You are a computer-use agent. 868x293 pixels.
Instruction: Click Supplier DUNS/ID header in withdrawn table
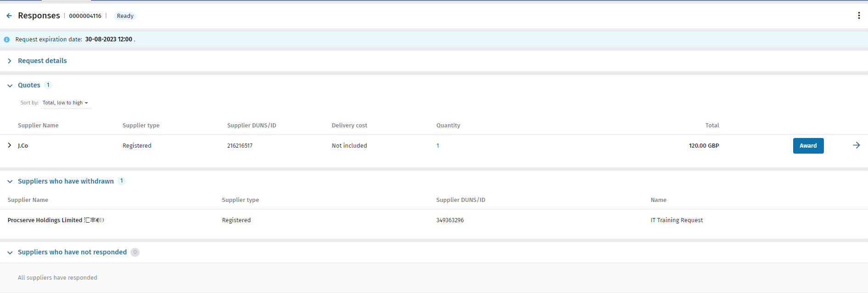461,200
